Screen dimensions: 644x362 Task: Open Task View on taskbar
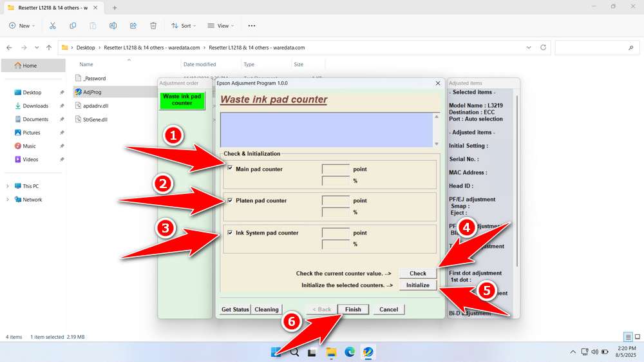[312, 352]
